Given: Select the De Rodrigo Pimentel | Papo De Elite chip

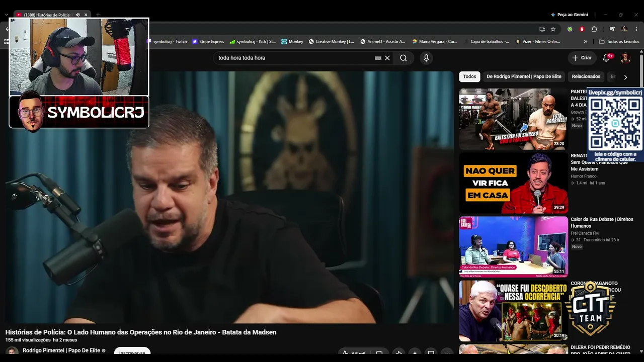Looking at the screenshot, I should (524, 76).
